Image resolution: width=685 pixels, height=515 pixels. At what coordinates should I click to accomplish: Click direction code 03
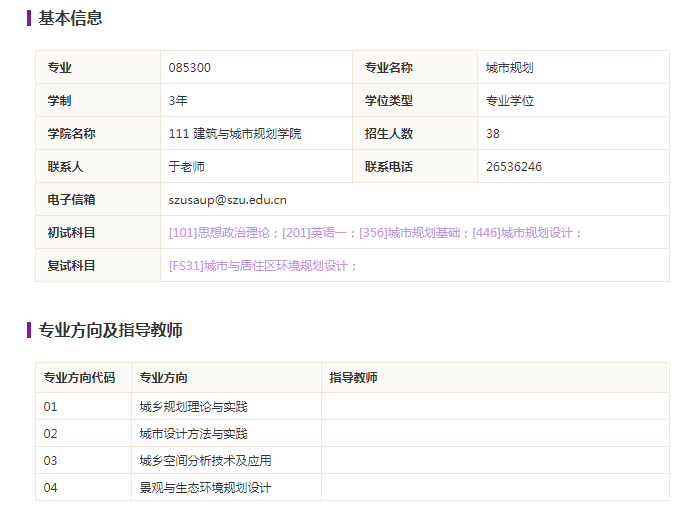tap(50, 460)
